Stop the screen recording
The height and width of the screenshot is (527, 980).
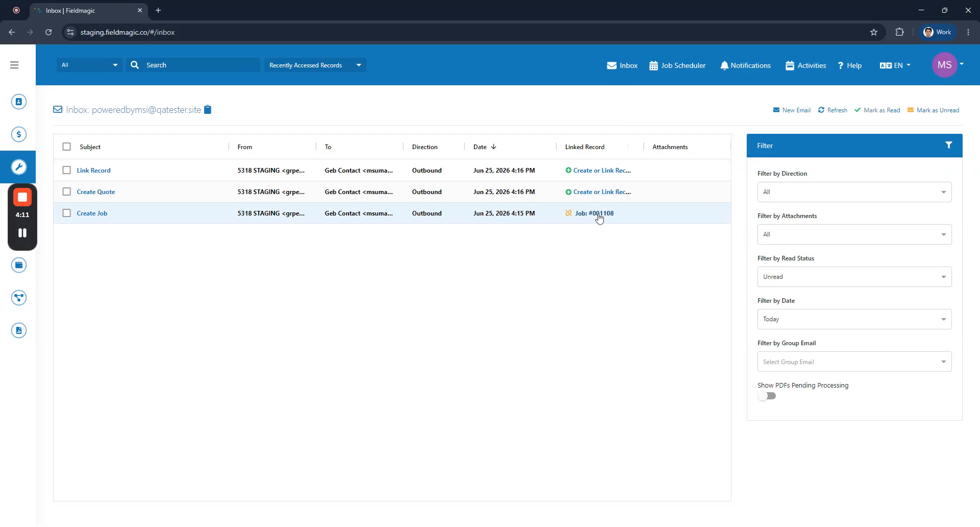(x=22, y=197)
